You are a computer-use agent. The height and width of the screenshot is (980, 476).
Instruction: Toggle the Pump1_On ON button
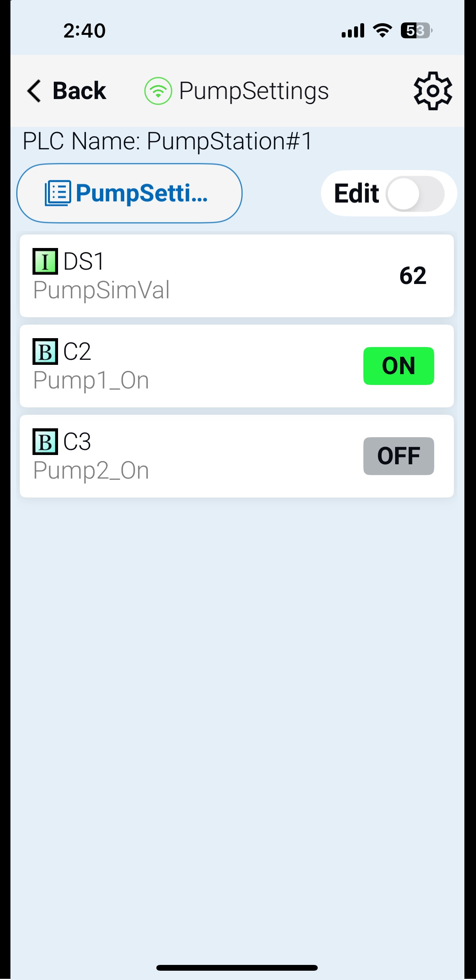click(x=398, y=366)
